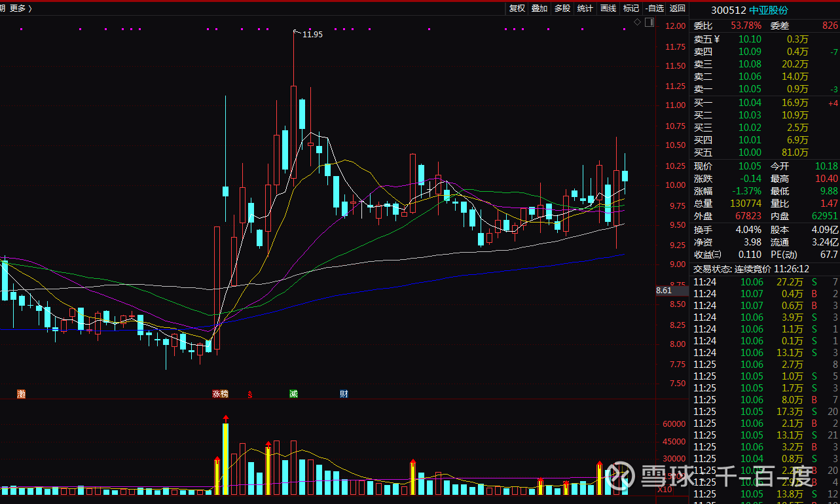The height and width of the screenshot is (504, 840).
Task: Click the red S event marker
Action: 249,394
